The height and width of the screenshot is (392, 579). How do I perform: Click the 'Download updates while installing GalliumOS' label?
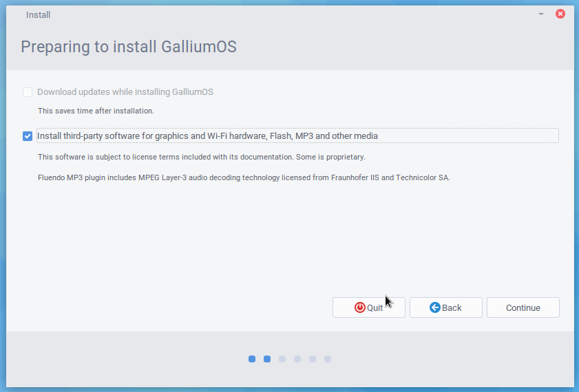click(x=125, y=92)
